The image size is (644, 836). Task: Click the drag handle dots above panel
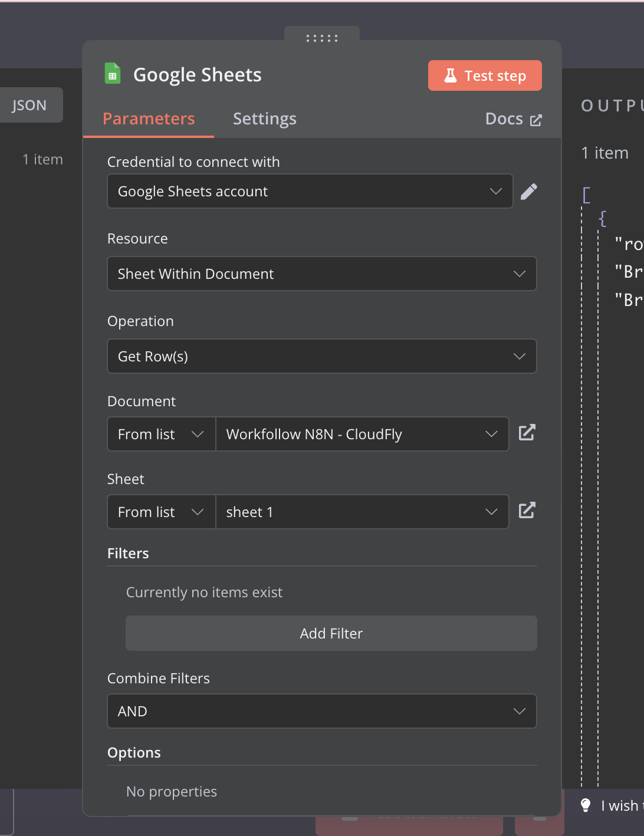point(322,38)
